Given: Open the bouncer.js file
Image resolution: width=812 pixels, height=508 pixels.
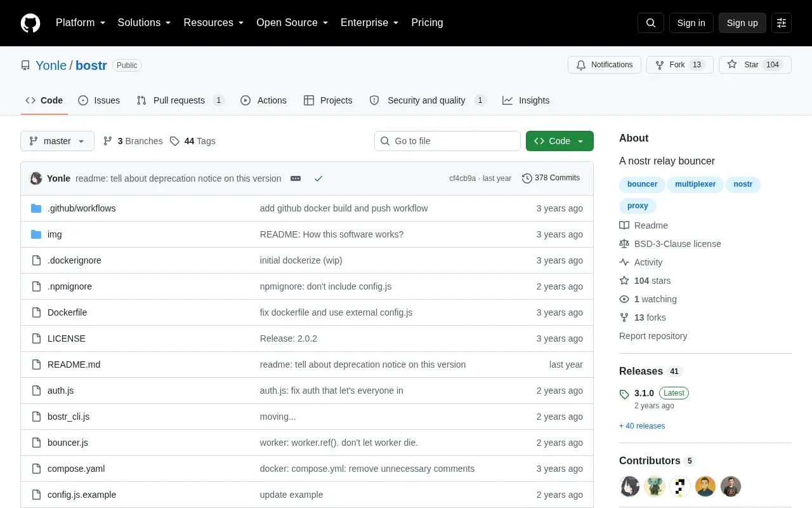Looking at the screenshot, I should tap(68, 443).
